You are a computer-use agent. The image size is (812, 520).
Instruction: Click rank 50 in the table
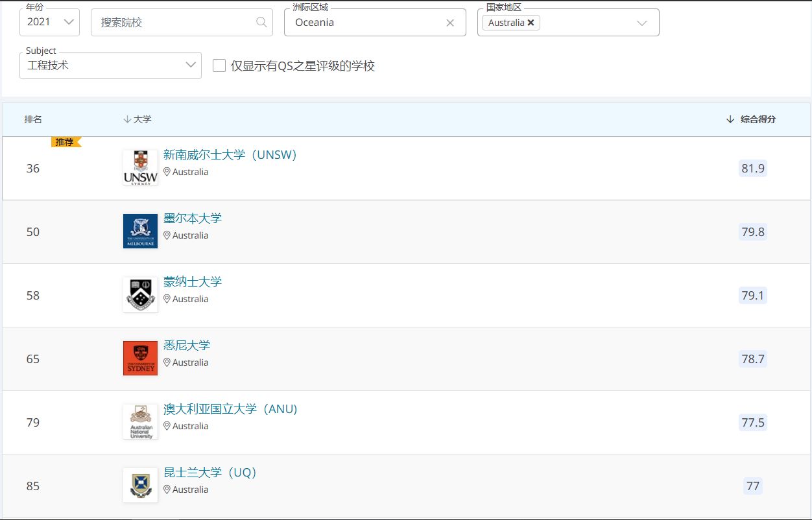coord(33,232)
